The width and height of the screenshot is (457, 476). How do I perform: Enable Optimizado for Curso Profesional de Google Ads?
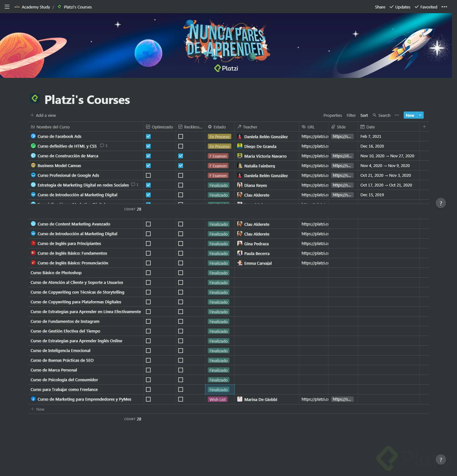click(x=148, y=175)
